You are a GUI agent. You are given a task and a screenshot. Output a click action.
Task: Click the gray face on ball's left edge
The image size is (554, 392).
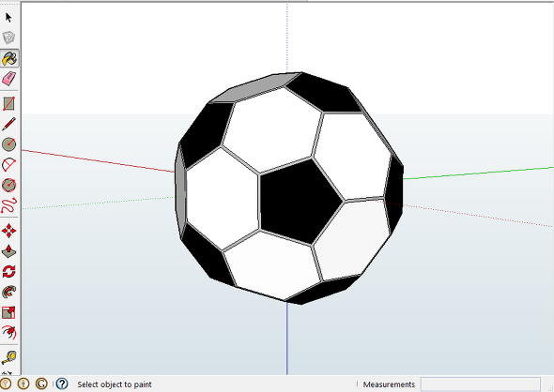tap(180, 190)
